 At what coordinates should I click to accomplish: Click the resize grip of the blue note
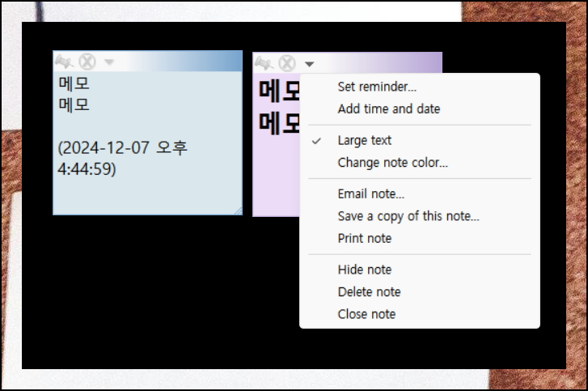coord(238,211)
